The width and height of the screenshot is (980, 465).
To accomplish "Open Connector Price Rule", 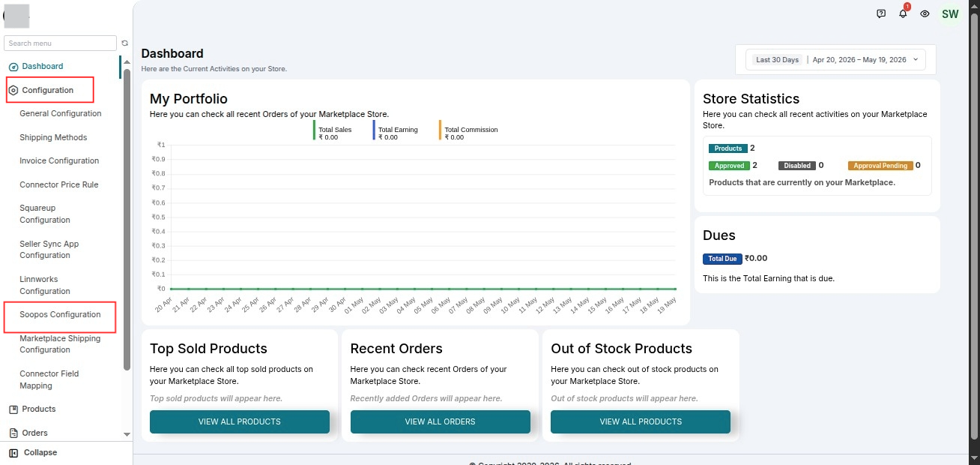I will [x=59, y=185].
